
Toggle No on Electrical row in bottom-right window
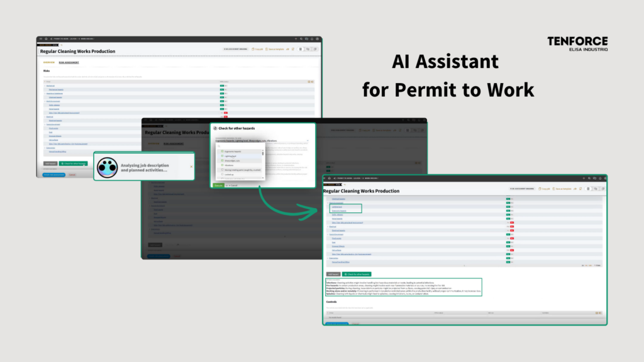pos(512,226)
